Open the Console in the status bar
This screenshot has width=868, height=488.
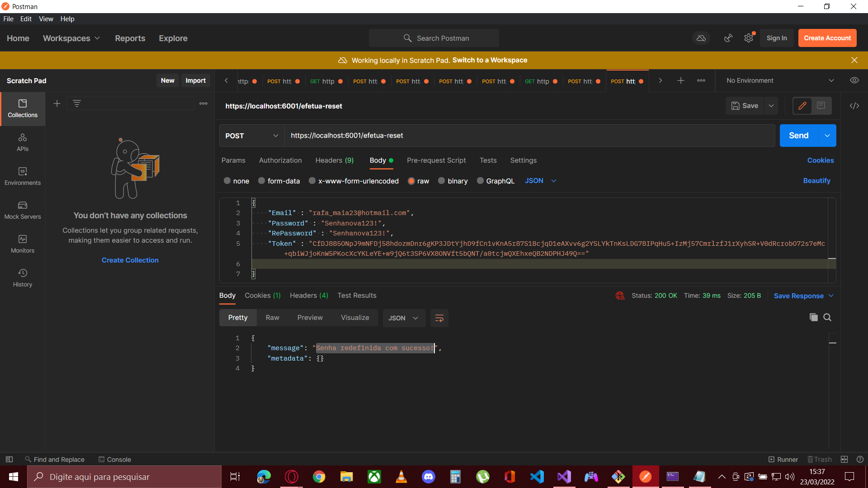coord(115,460)
